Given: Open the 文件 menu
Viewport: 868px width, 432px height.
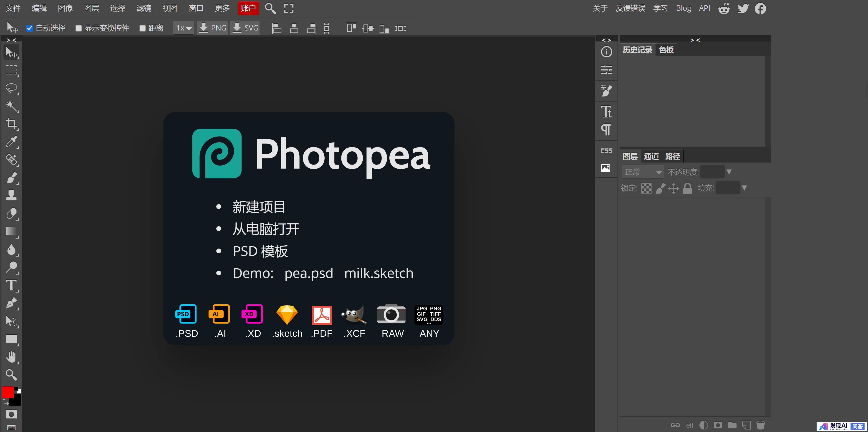Looking at the screenshot, I should click(x=13, y=8).
